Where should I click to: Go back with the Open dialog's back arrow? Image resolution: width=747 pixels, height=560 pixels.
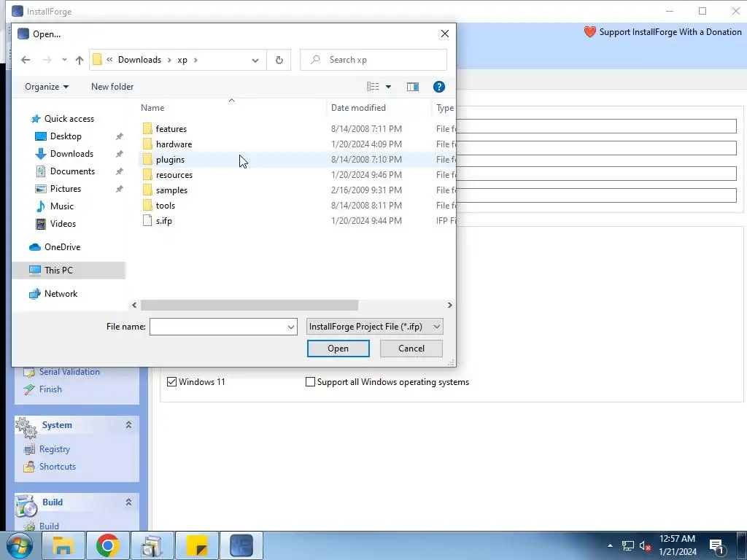(26, 60)
